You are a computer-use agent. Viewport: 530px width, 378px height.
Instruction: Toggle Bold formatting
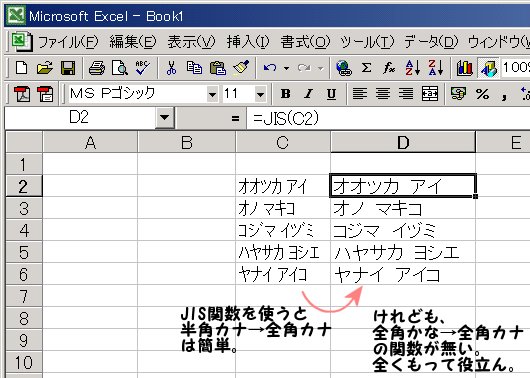pos(286,94)
